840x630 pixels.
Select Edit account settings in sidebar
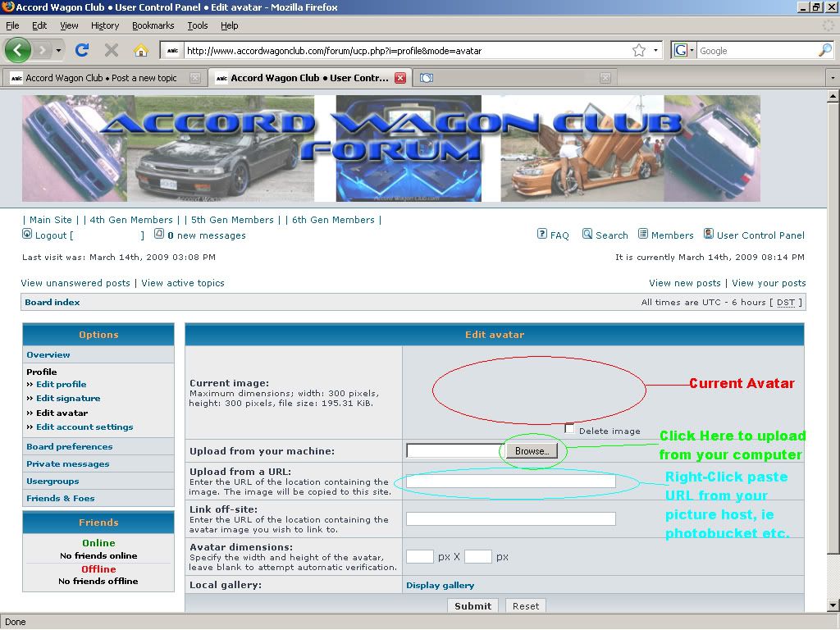point(84,427)
